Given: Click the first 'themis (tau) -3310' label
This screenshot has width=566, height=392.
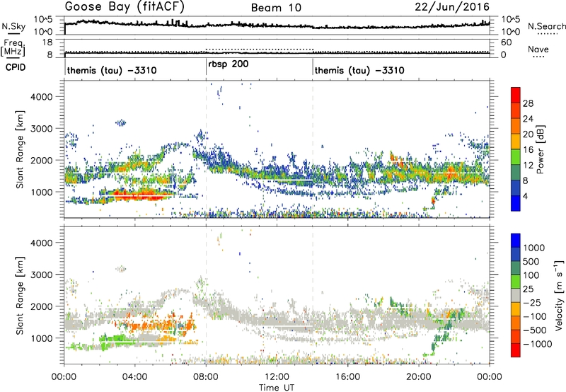Looking at the screenshot, I should click(x=112, y=70).
